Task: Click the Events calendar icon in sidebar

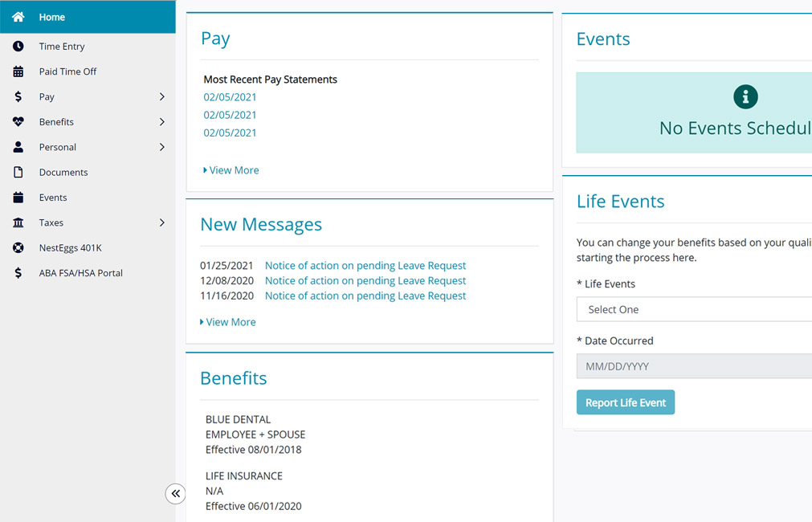Action: 18,198
